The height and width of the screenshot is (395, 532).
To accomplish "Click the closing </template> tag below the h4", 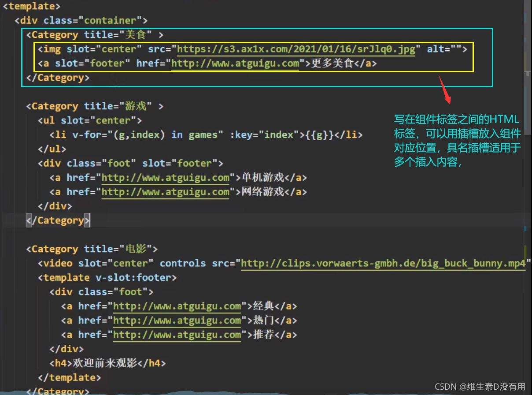I will click(x=70, y=377).
